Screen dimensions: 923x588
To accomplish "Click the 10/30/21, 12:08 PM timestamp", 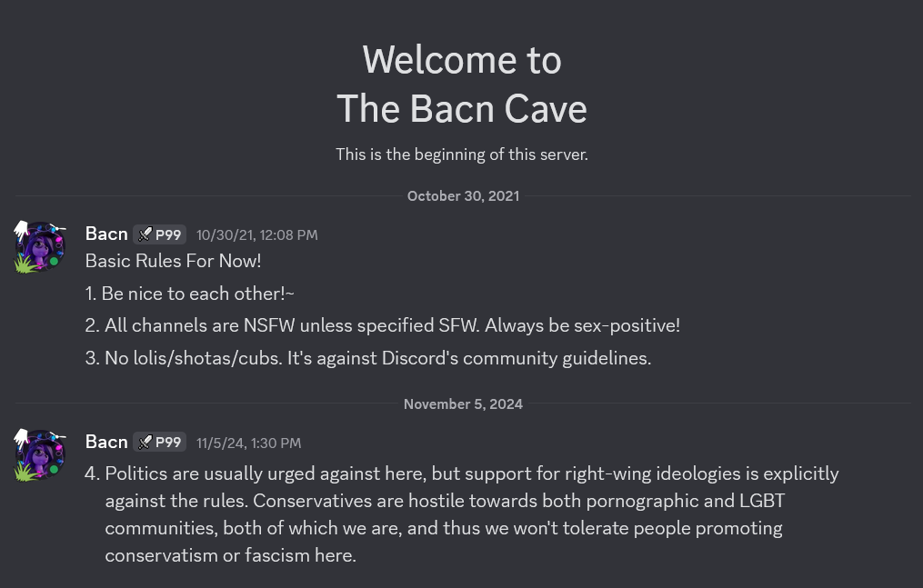I will tap(256, 235).
